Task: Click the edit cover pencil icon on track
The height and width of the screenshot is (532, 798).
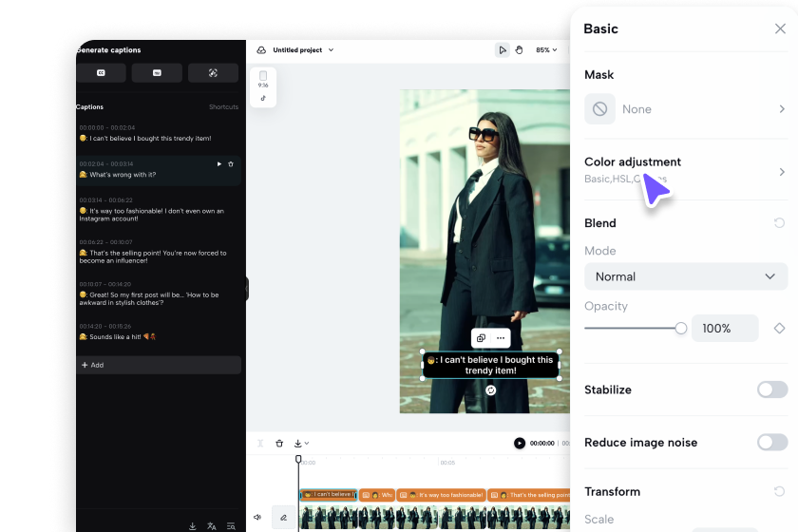Action: 283,517
